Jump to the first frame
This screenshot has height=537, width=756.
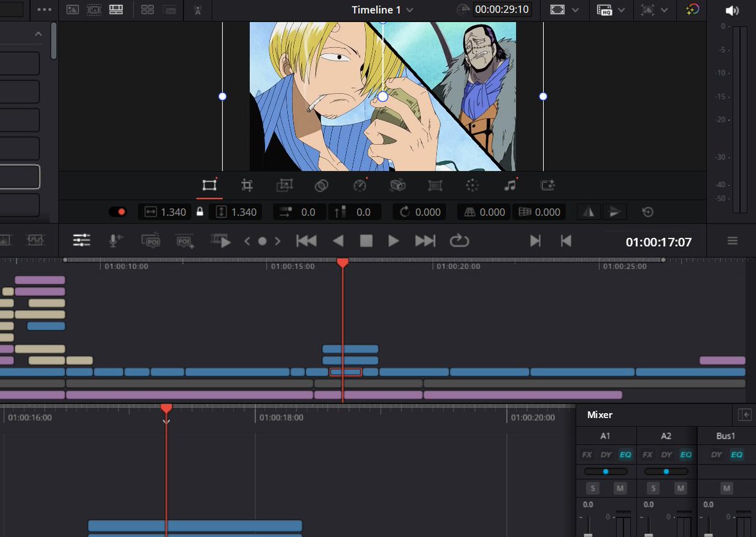coord(306,240)
